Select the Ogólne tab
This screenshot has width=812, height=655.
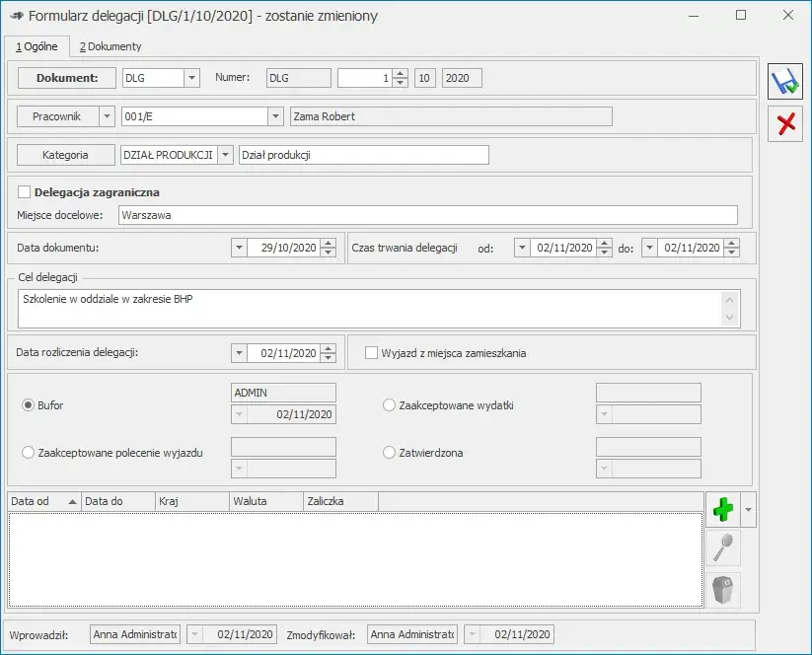click(x=37, y=46)
